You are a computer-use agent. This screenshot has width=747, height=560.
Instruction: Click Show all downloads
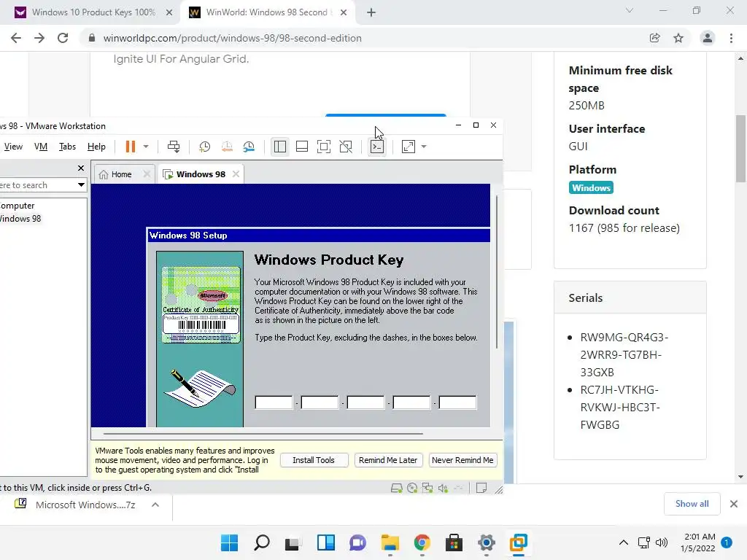tap(692, 504)
